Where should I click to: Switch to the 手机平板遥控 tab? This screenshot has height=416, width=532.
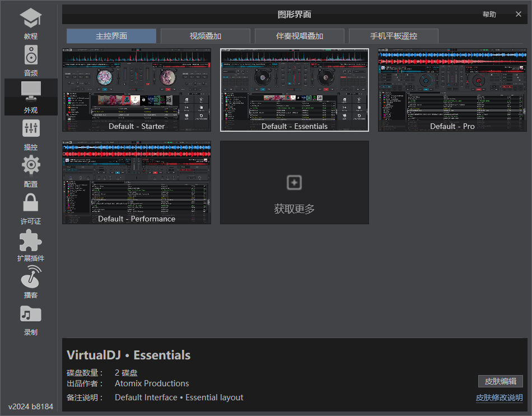click(394, 36)
